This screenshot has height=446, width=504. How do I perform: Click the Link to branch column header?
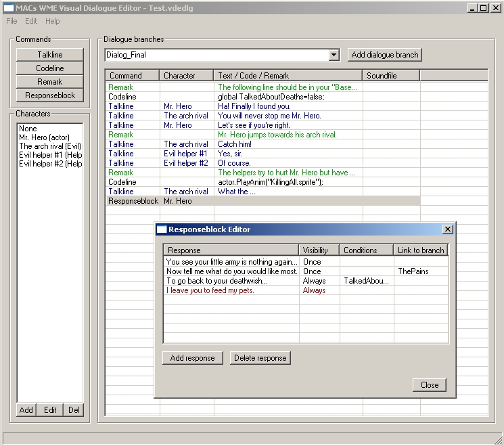(421, 250)
